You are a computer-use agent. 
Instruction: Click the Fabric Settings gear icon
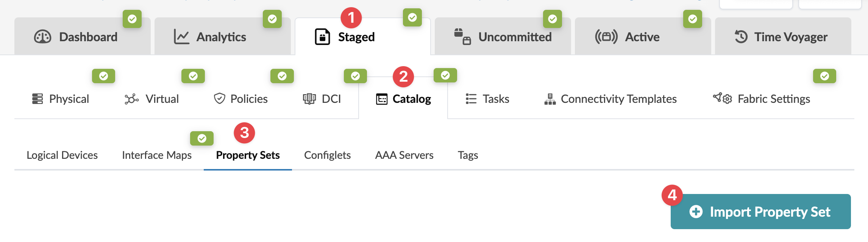pos(723,99)
